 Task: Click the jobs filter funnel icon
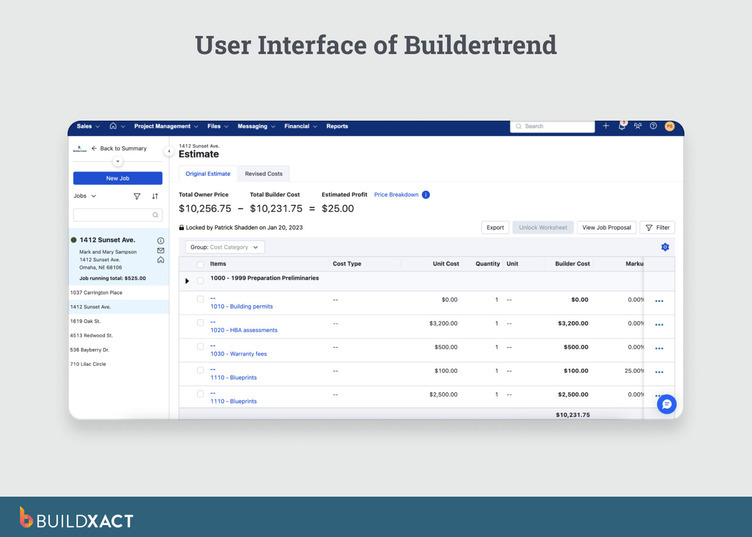click(x=137, y=196)
